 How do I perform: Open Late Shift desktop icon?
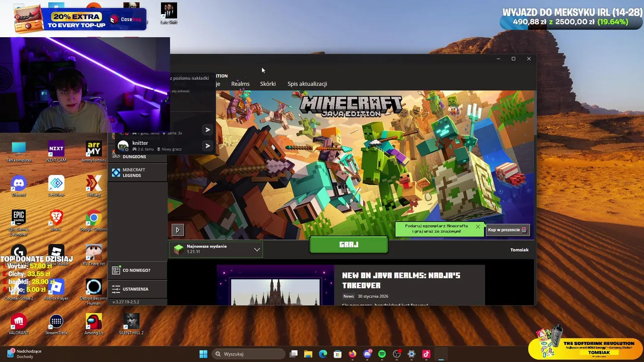(x=169, y=14)
